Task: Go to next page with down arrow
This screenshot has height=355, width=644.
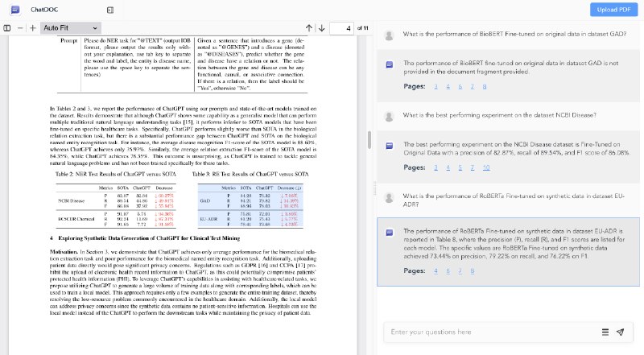Action: 321,28
